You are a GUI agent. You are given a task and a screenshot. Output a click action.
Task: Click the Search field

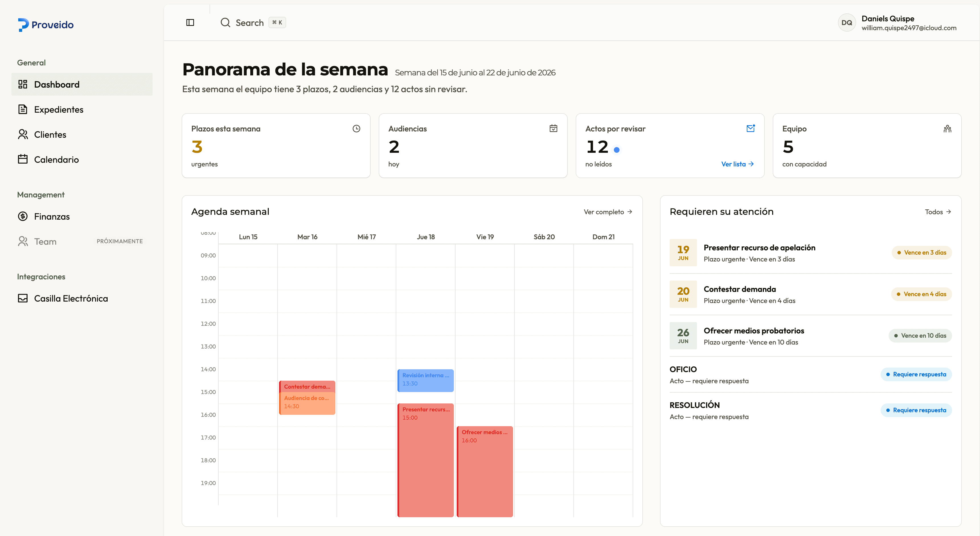click(253, 23)
